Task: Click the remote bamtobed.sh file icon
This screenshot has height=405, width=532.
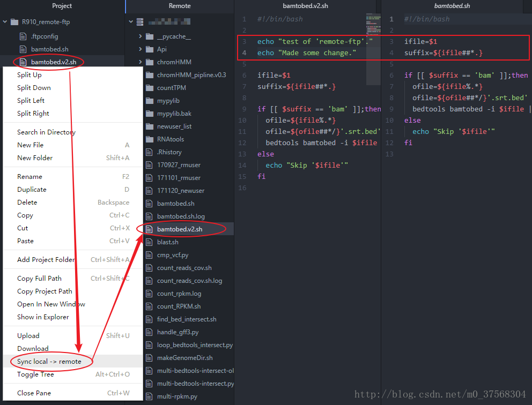Action: point(149,204)
